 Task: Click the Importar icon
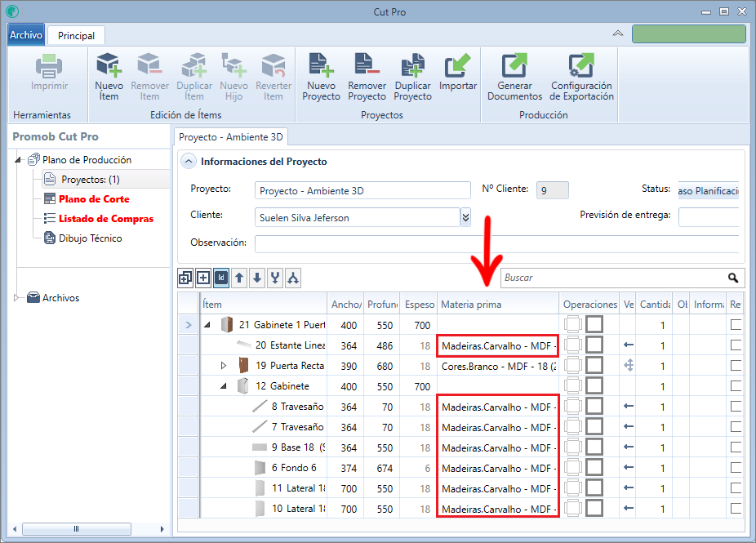point(457,65)
